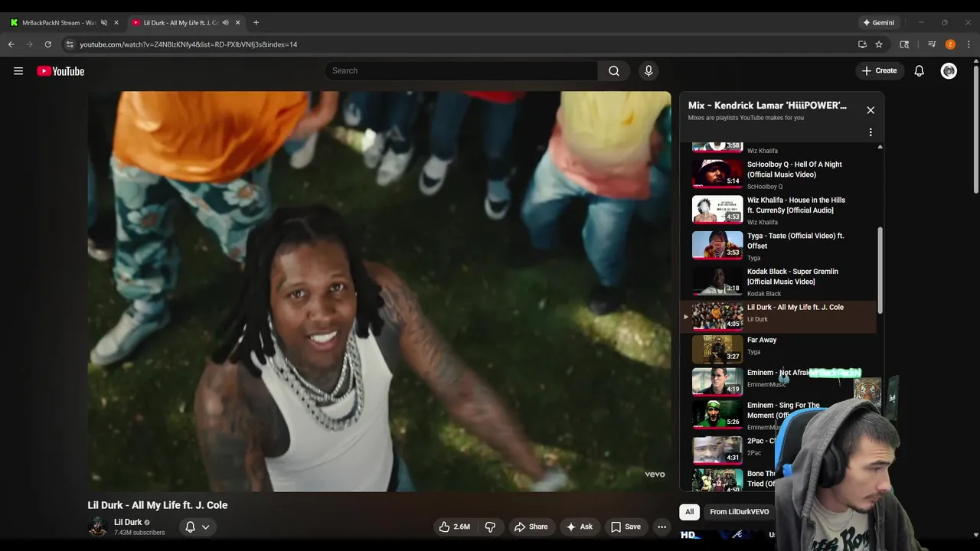The width and height of the screenshot is (980, 551).
Task: Open the Lil Durk channel name link
Action: coord(128,522)
